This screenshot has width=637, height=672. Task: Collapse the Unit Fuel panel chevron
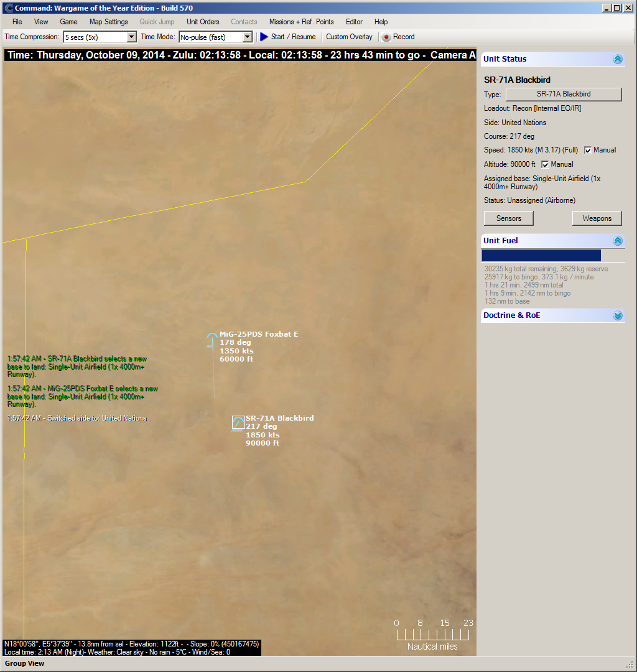618,241
